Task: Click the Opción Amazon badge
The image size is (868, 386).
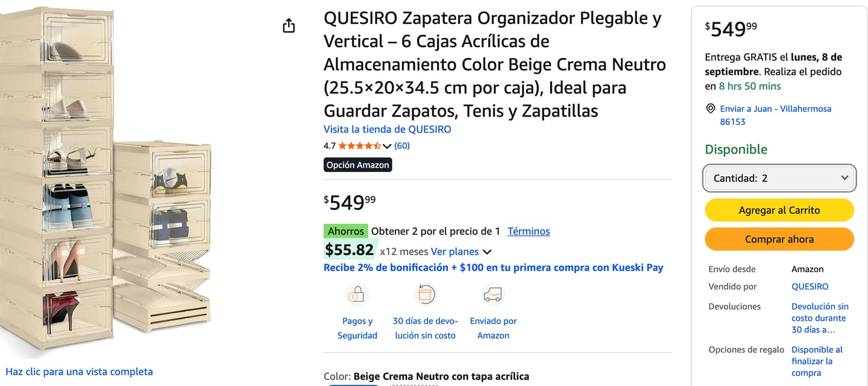Action: click(358, 165)
